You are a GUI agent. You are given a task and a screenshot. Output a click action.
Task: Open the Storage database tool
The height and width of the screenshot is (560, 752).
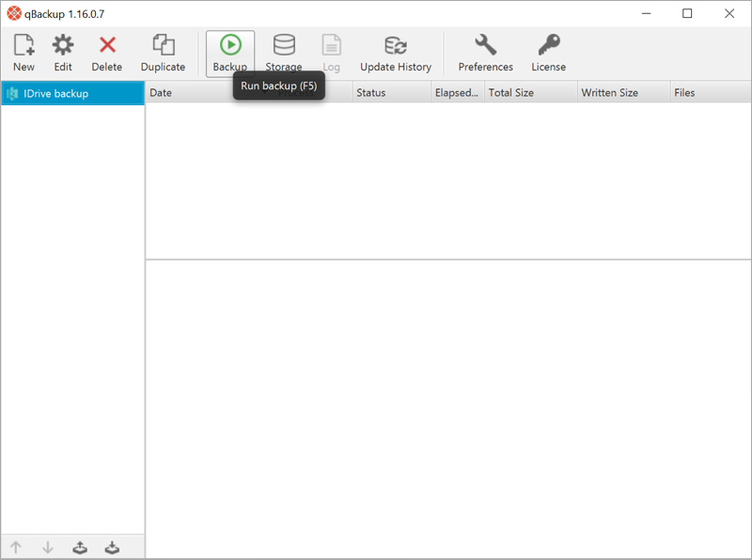[284, 54]
